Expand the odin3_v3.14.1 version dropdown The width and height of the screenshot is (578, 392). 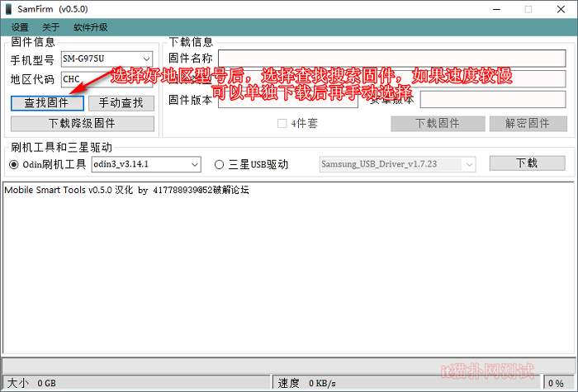195,164
